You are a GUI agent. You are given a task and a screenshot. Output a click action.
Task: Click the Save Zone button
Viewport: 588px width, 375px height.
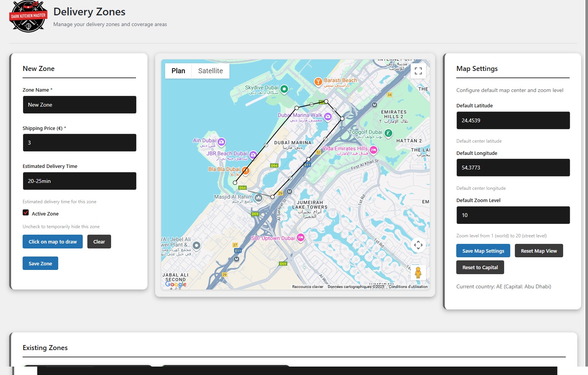[x=40, y=263]
